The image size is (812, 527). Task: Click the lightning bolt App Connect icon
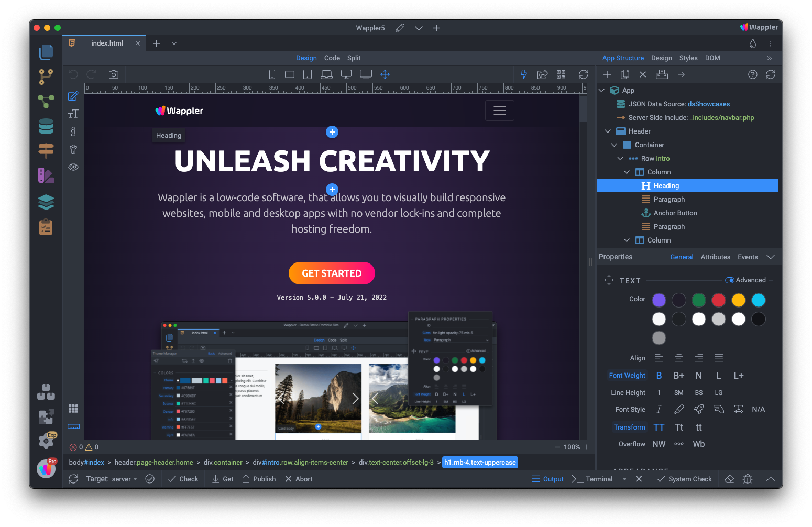click(524, 74)
